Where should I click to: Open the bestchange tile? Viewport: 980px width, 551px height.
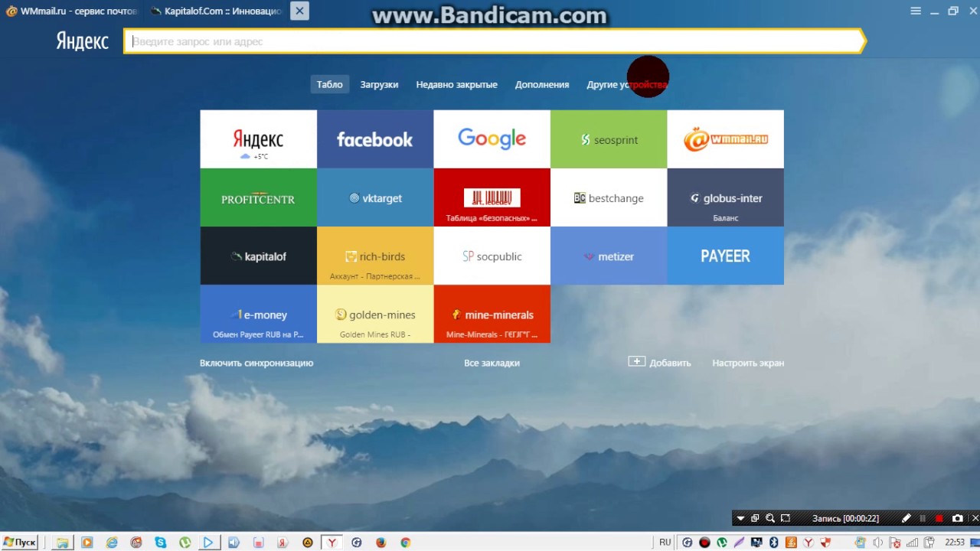(609, 197)
